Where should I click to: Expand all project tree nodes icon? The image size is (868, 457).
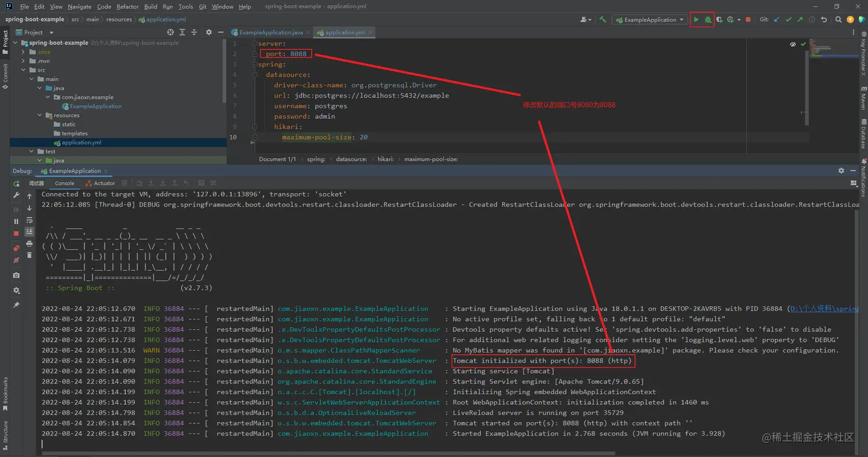click(183, 32)
